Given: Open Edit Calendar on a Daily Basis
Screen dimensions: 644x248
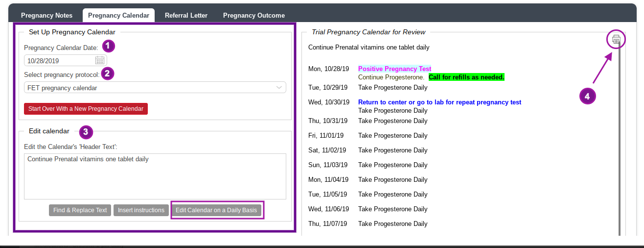Looking at the screenshot, I should point(216,210).
